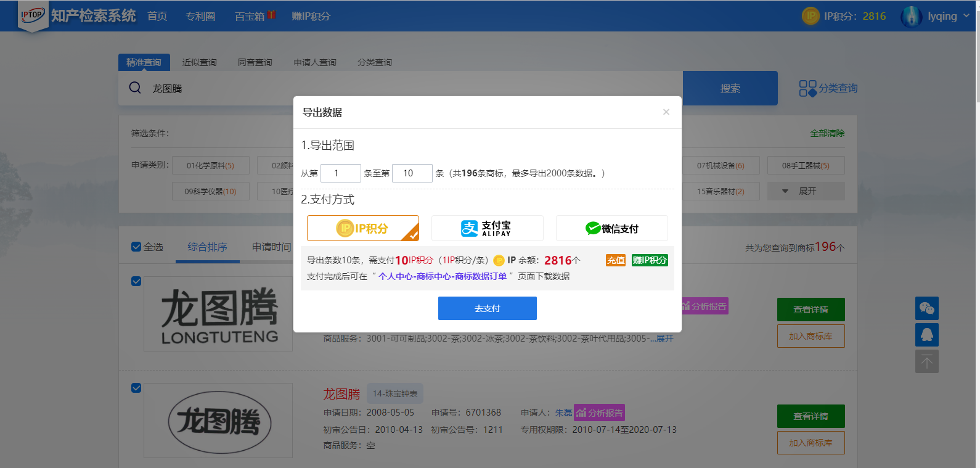
Task: Toggle the 全选 select-all checkbox
Action: tap(136, 247)
